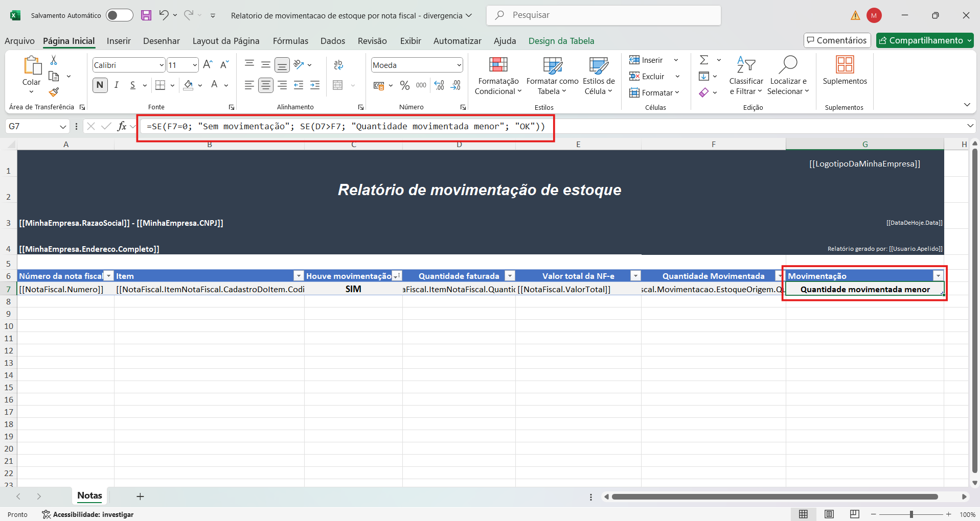This screenshot has width=980, height=521.
Task: Open the Moeda number format dropdown
Action: pyautogui.click(x=459, y=65)
